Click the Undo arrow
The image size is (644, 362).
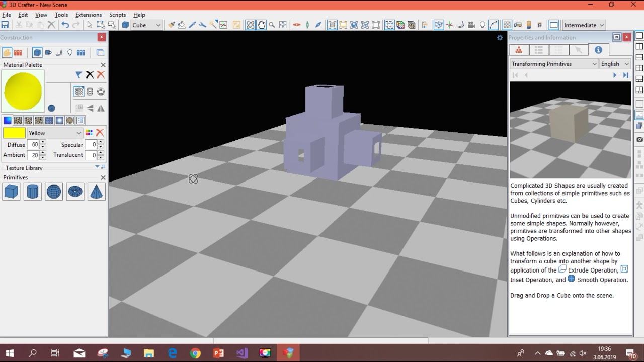[65, 25]
